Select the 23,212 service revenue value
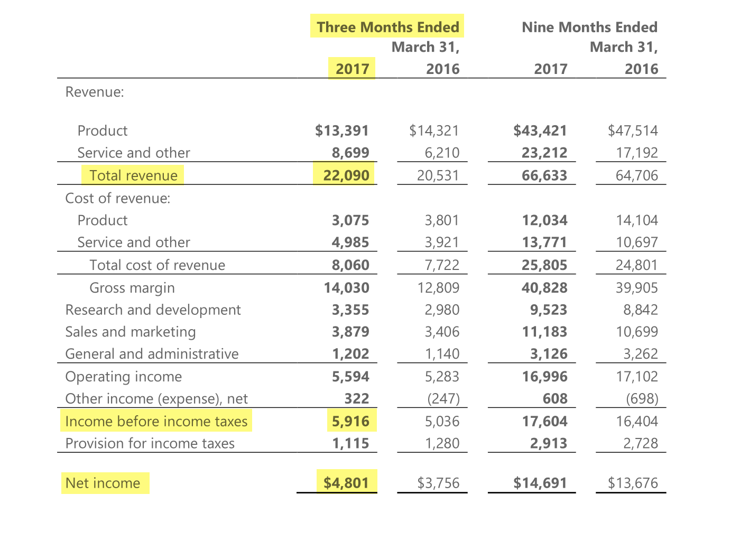The width and height of the screenshot is (740, 560). 544,153
